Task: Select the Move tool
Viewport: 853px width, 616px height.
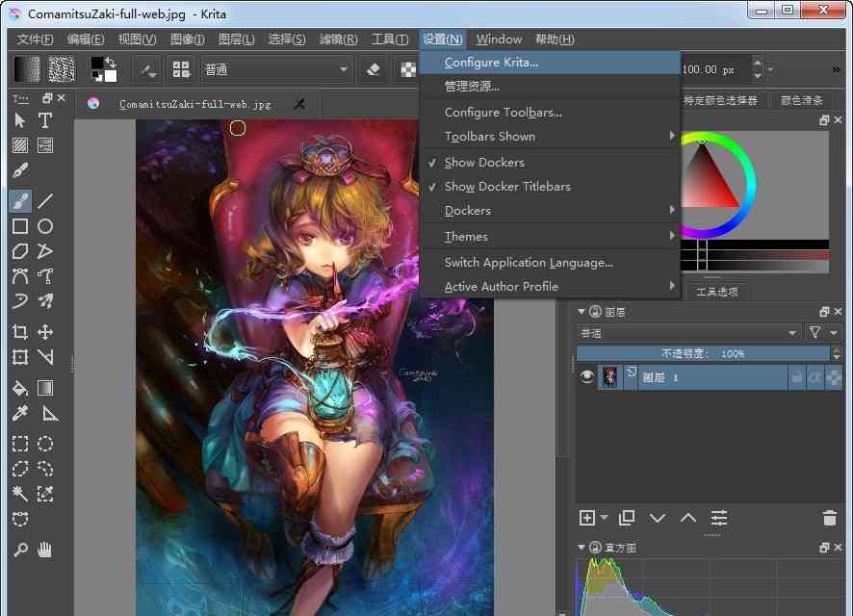Action: point(45,332)
